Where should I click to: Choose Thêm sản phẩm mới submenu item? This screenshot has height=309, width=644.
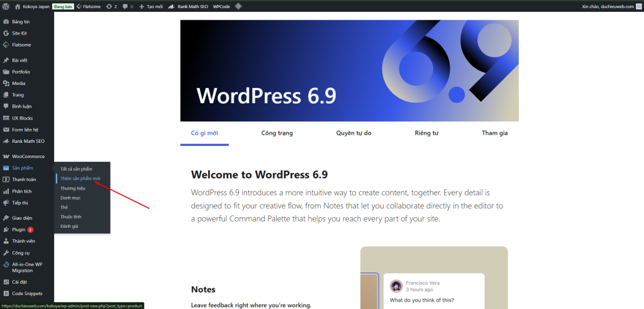point(80,178)
